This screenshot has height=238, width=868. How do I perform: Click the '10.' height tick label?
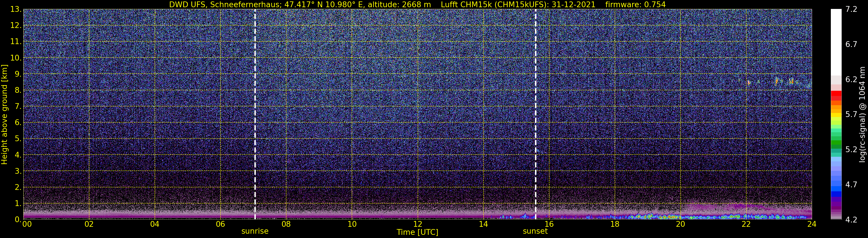click(x=16, y=58)
